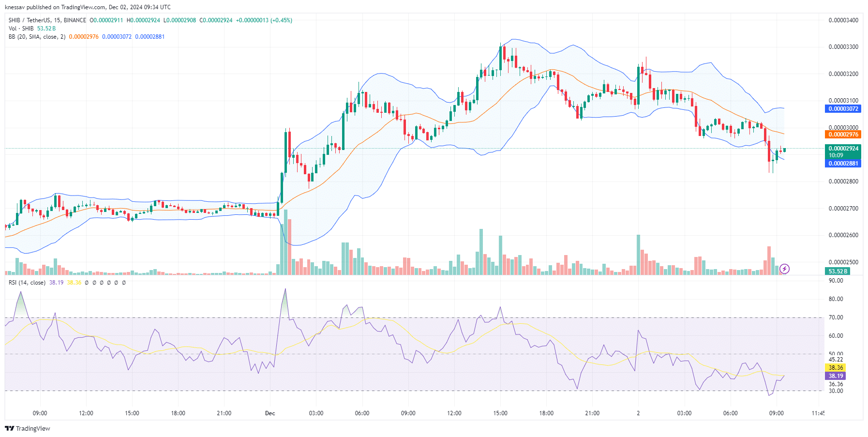
Task: Click the 80.00 RSI axis label
Action: (836, 299)
